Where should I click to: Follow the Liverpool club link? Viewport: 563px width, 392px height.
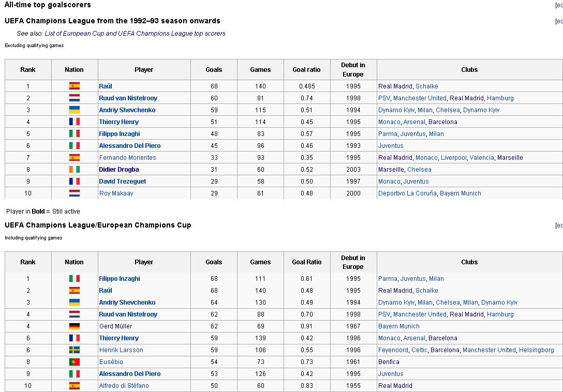(453, 158)
